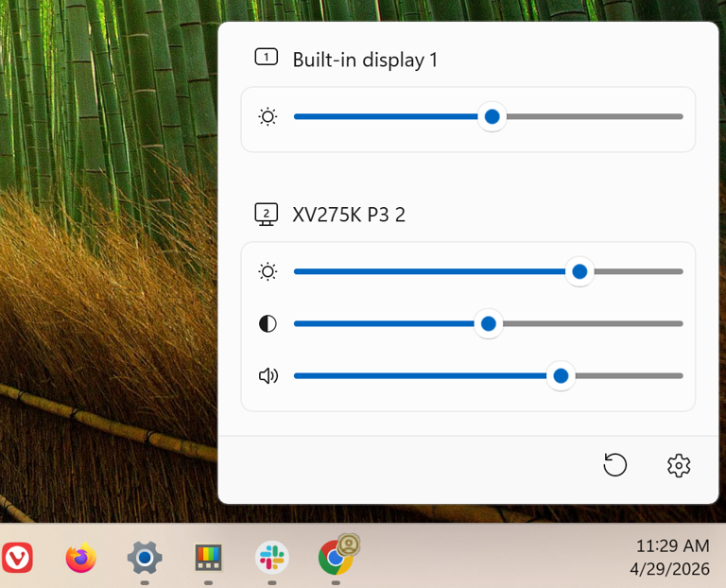This screenshot has height=588, width=726.
Task: Switch to the Settings app in the taskbar
Action: click(x=145, y=558)
